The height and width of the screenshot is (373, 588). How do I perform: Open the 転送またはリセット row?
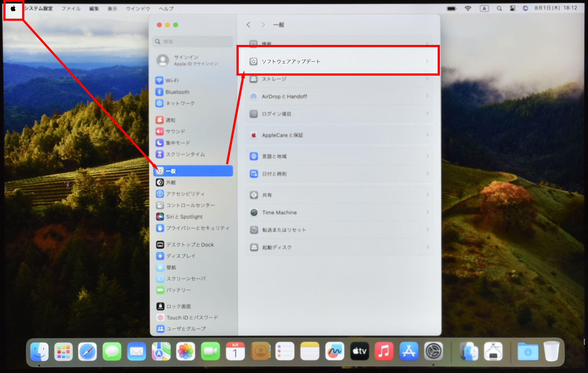coord(339,230)
